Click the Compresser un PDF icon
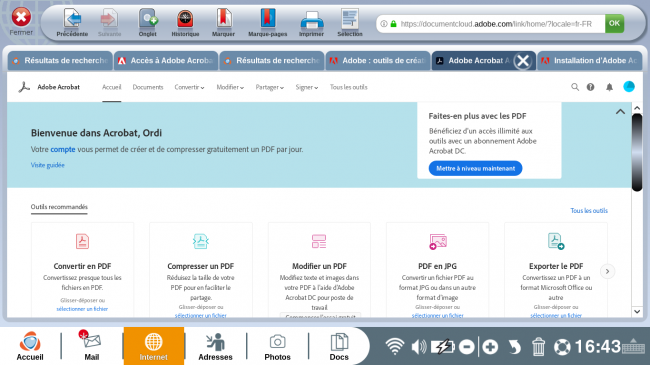This screenshot has width=650, height=365. (x=201, y=241)
